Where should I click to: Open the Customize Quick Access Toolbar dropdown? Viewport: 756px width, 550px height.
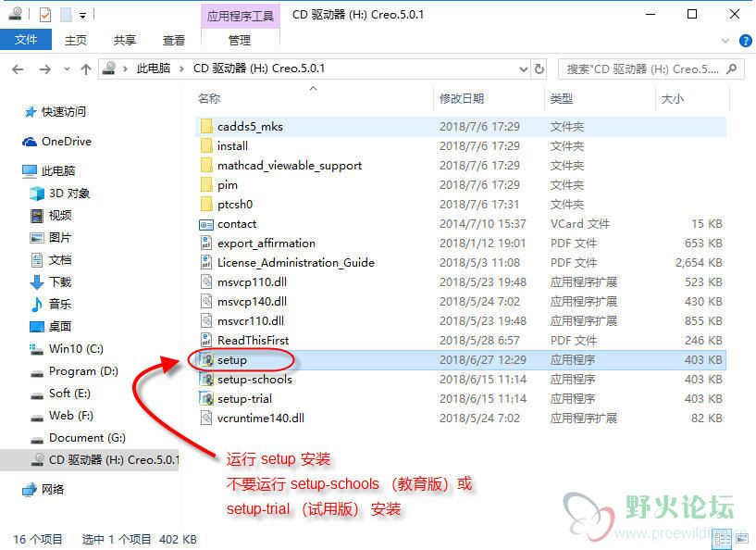pyautogui.click(x=83, y=16)
